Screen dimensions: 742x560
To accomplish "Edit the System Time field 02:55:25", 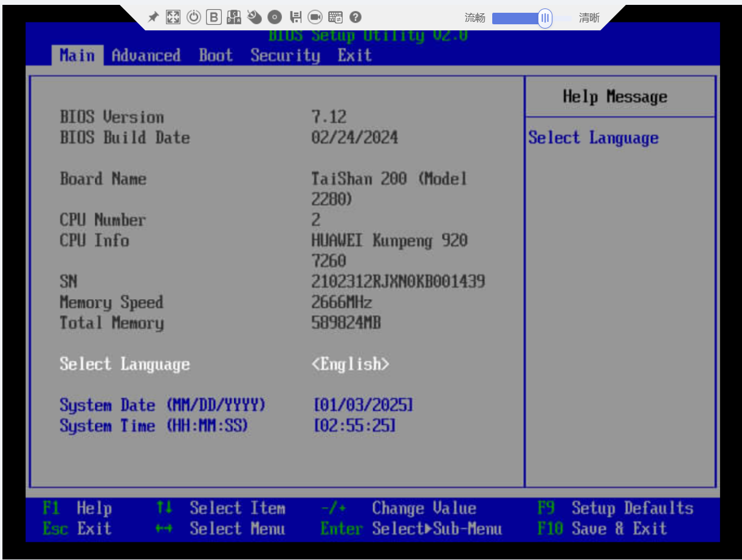I will pyautogui.click(x=354, y=426).
